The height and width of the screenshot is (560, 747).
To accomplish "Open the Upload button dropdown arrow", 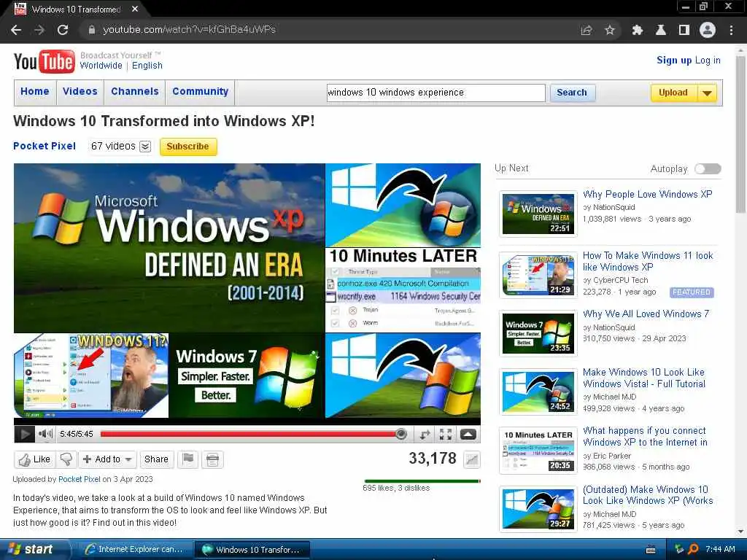I will [x=708, y=93].
